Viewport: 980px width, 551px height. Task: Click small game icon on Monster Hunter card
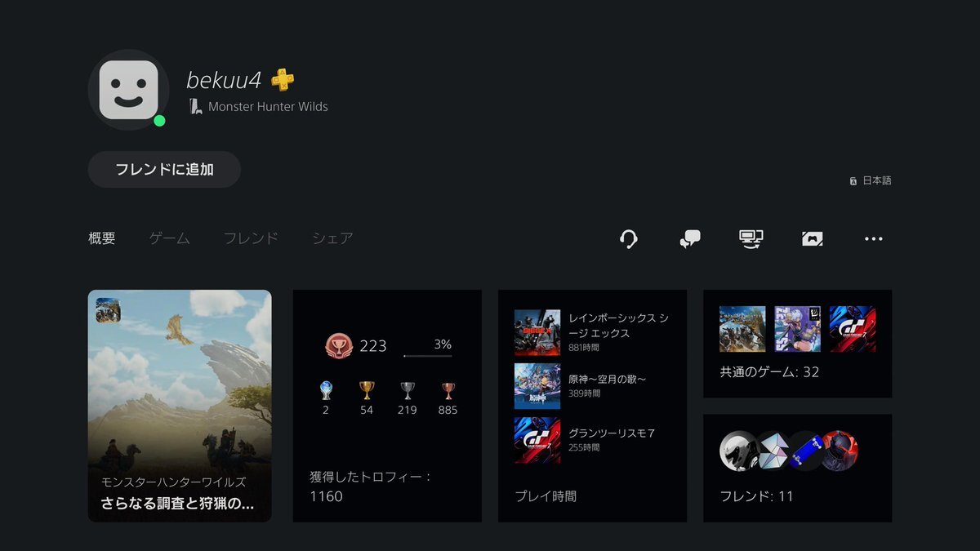[109, 310]
